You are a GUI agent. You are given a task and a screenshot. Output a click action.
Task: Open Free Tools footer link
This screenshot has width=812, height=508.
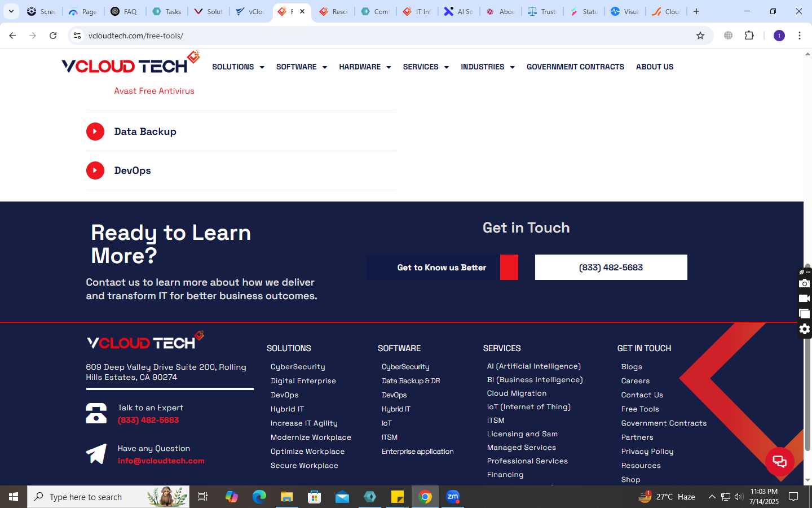point(640,409)
